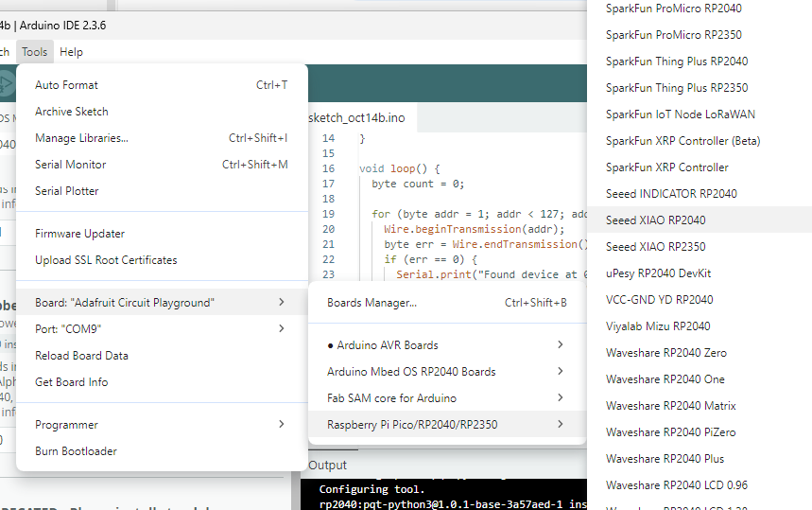Open the Tools menu
The image size is (812, 510).
(x=34, y=52)
